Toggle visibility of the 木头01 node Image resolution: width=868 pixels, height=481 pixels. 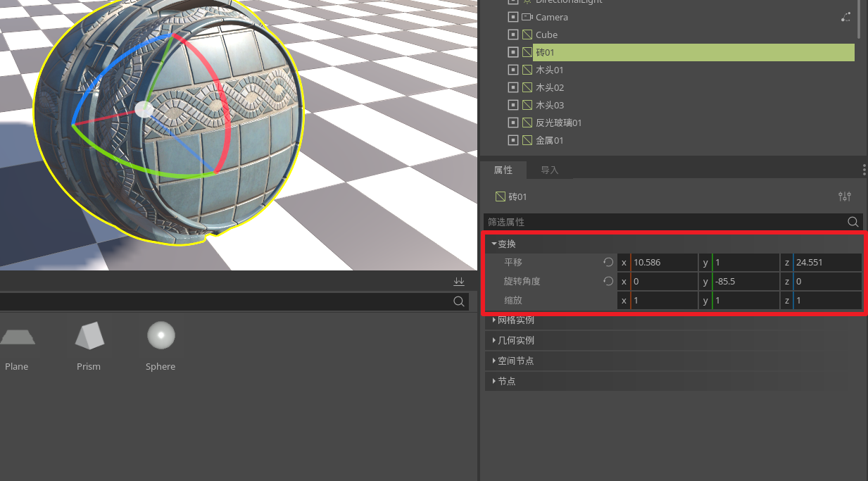click(512, 70)
